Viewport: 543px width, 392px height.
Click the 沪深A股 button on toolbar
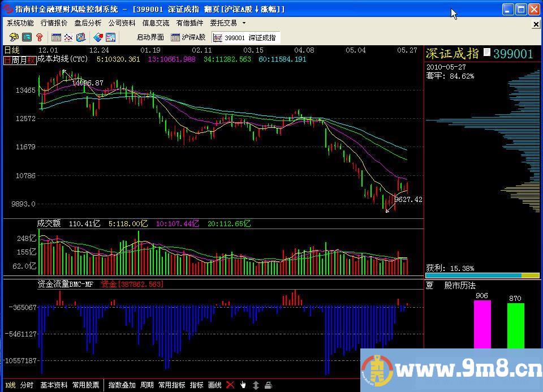[188, 38]
